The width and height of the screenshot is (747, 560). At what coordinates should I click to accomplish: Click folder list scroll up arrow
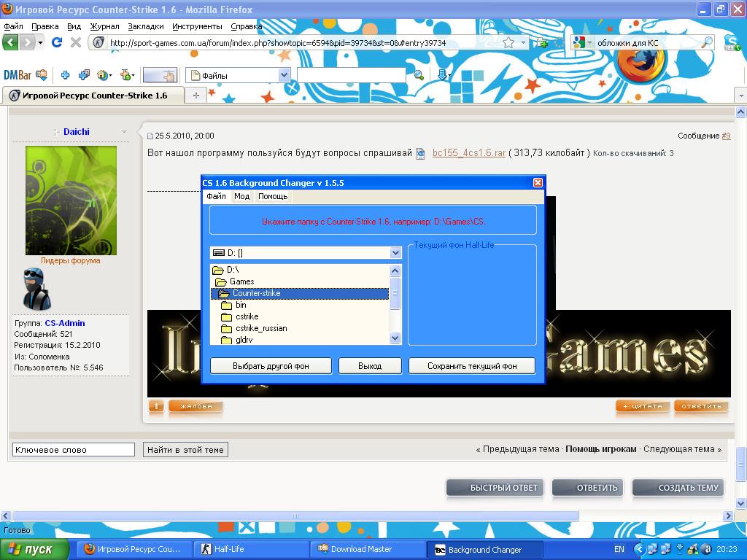tap(395, 271)
